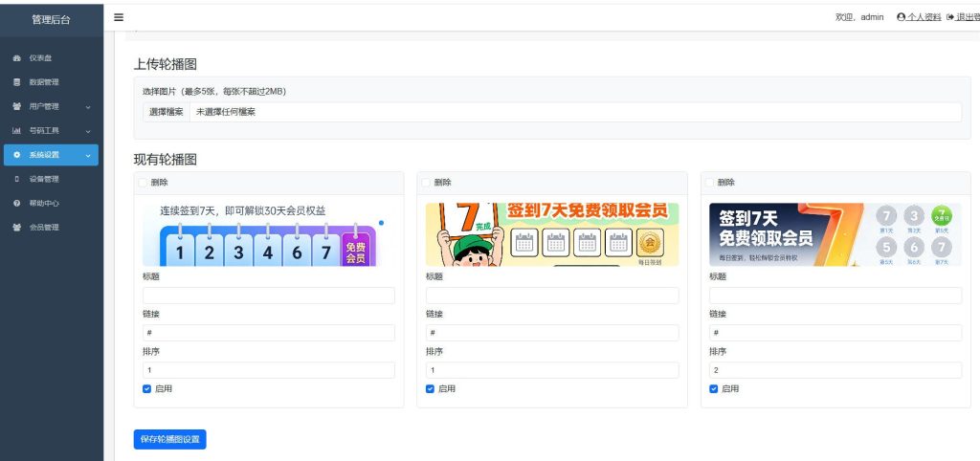Check 删除 on the dark blue banner card

point(709,183)
